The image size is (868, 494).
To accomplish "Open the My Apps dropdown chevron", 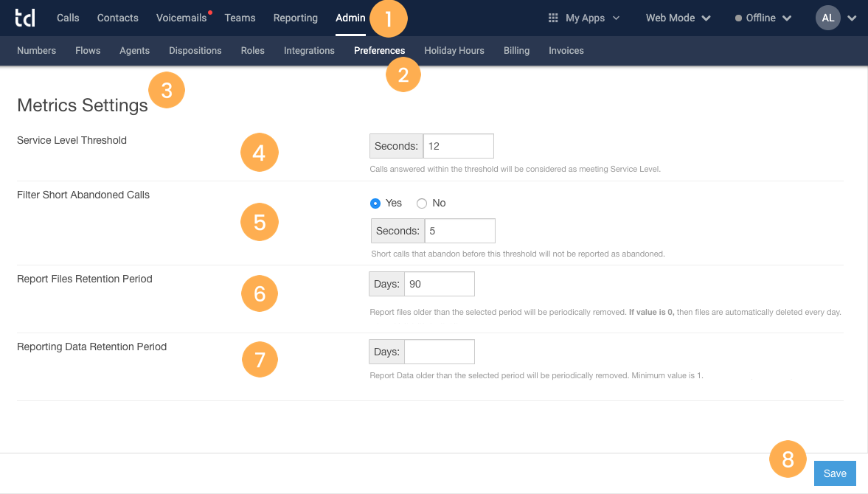I will coord(617,18).
